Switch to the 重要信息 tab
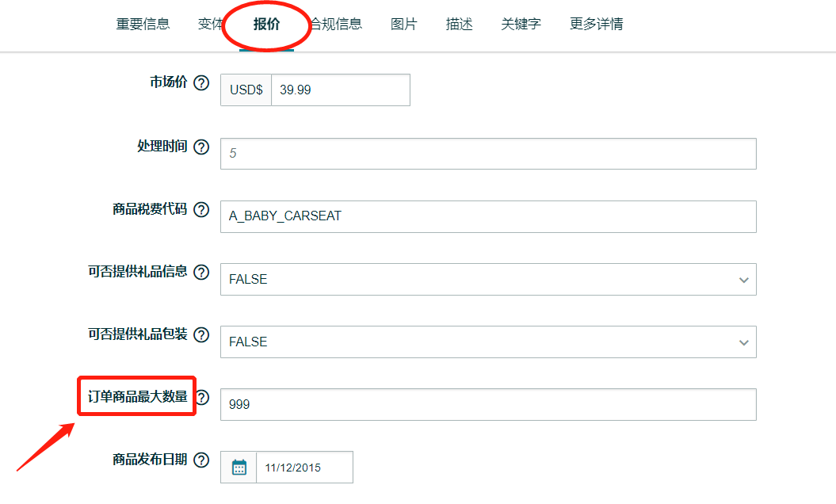This screenshot has height=504, width=836. point(143,25)
